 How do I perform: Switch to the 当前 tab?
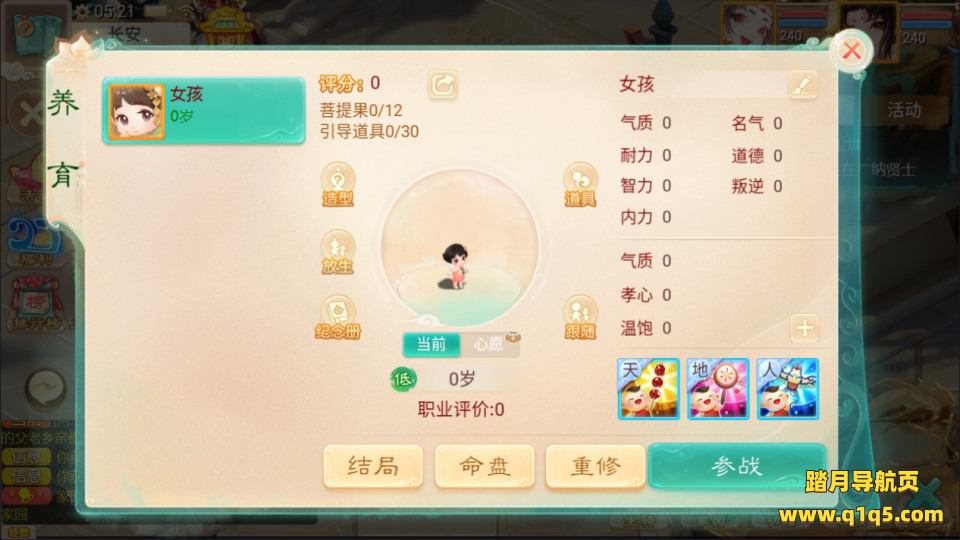pyautogui.click(x=431, y=344)
